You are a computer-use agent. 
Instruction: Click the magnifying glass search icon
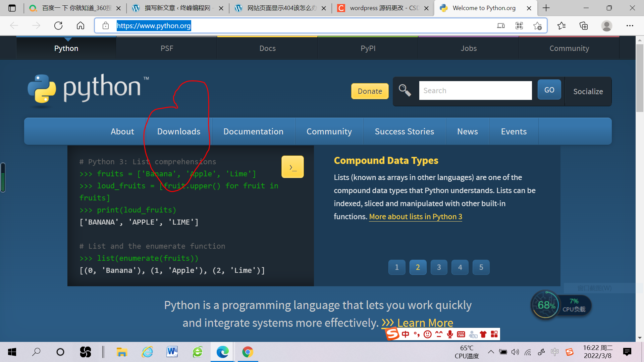click(x=405, y=90)
